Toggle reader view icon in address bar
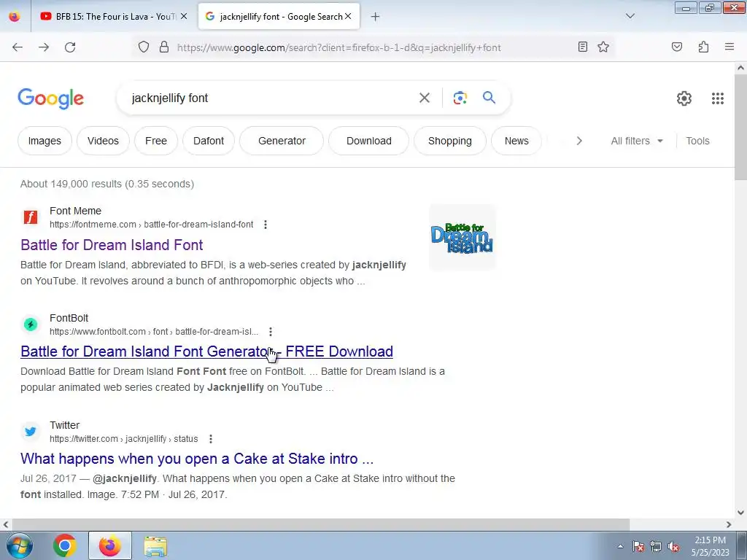Screen dimensions: 747x560 [582, 47]
